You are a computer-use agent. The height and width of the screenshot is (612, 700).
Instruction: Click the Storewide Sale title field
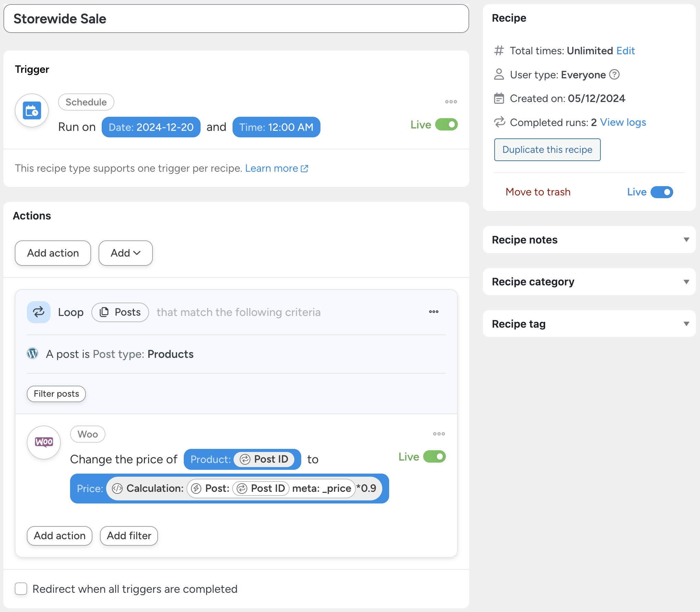click(x=236, y=19)
